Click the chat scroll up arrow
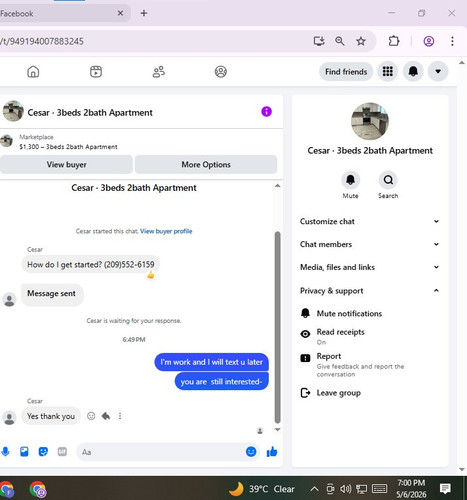 277,186
